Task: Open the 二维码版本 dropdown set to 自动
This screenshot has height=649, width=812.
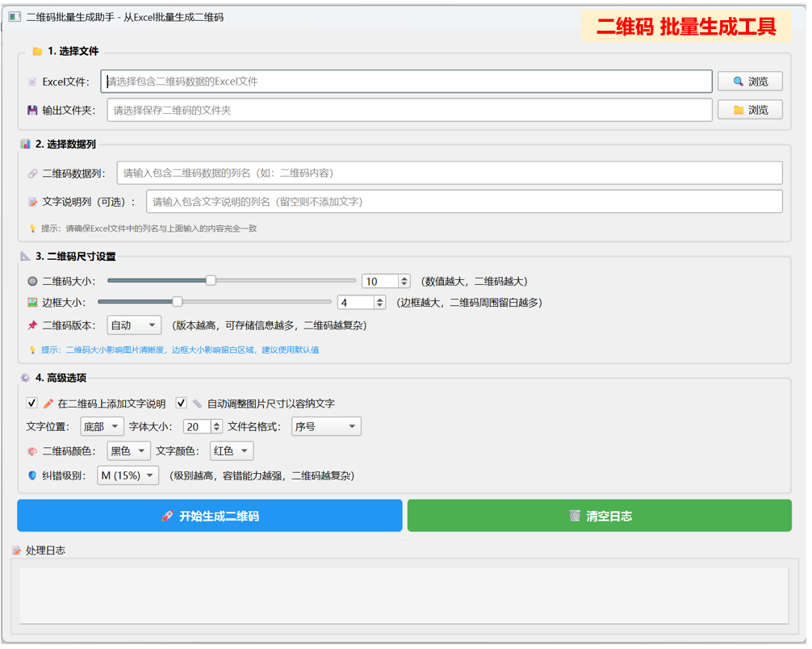Action: (x=134, y=325)
